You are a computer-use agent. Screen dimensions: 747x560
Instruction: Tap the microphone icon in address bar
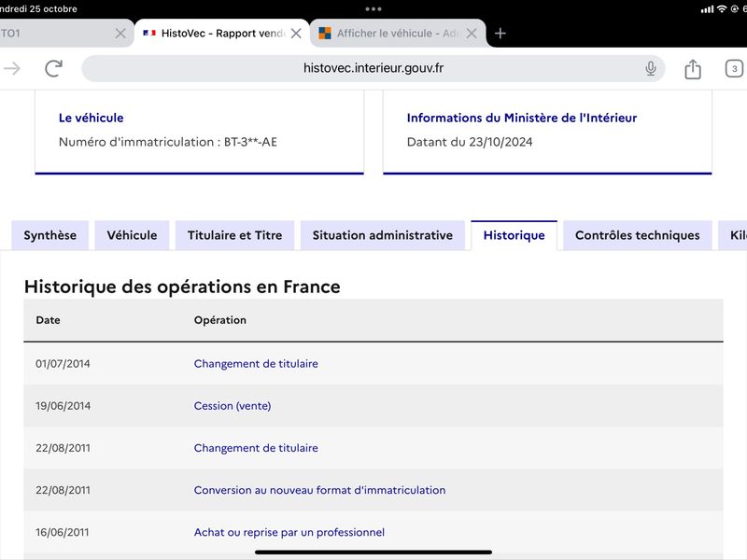click(650, 68)
